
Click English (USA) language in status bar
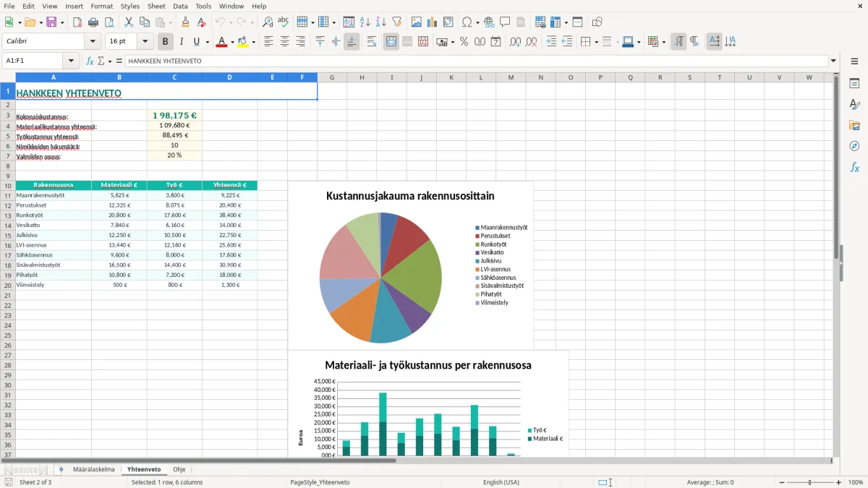[501, 482]
